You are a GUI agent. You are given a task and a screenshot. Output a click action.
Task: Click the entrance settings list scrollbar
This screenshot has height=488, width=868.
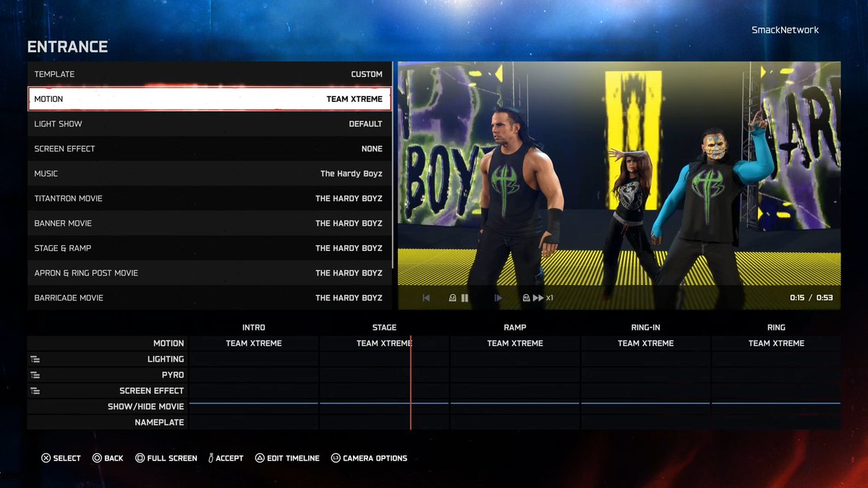point(393,164)
